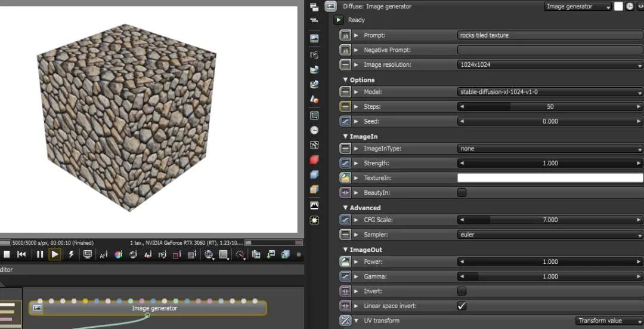This screenshot has height=329, width=644.
Task: Open the Image resolution dropdown
Action: [550, 64]
